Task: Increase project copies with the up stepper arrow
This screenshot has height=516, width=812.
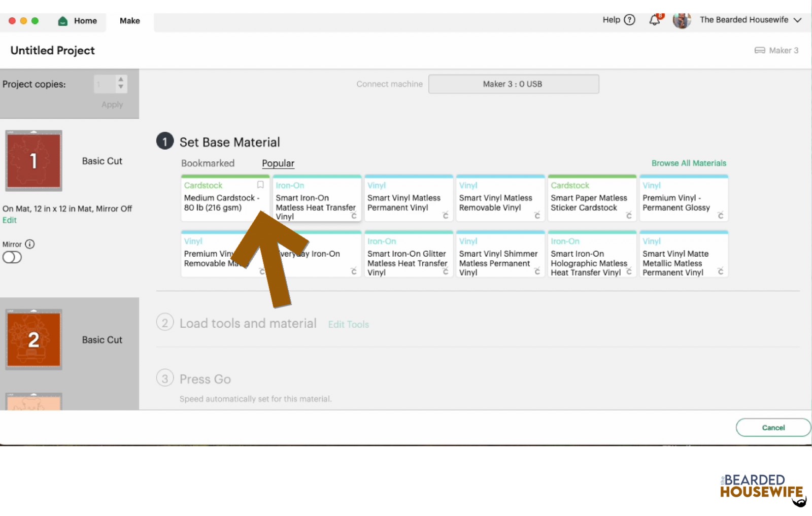Action: coord(120,80)
